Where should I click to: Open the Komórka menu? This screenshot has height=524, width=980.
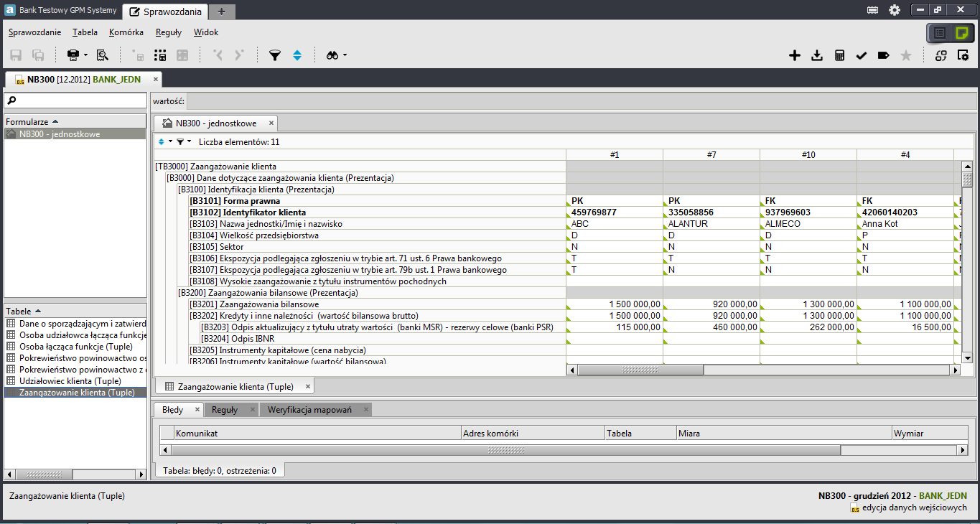tap(126, 32)
